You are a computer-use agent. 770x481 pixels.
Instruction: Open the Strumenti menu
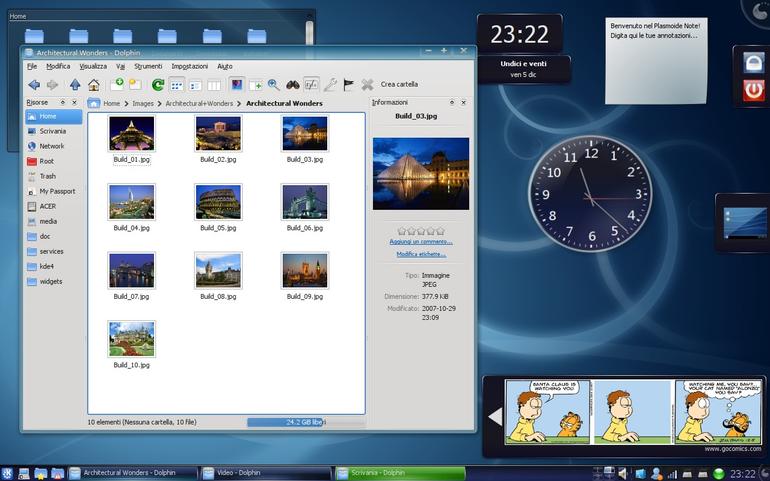[148, 66]
